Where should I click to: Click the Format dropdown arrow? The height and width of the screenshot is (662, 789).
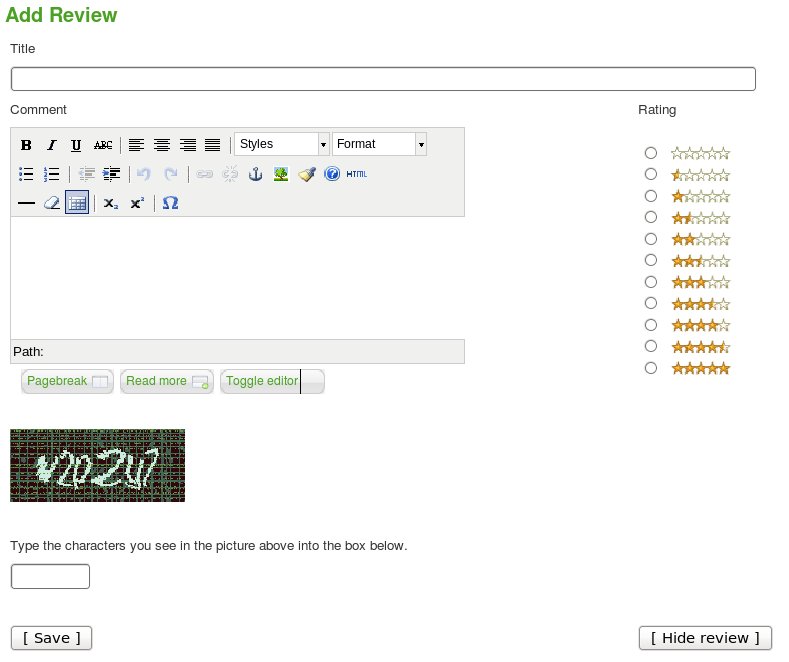coord(421,145)
